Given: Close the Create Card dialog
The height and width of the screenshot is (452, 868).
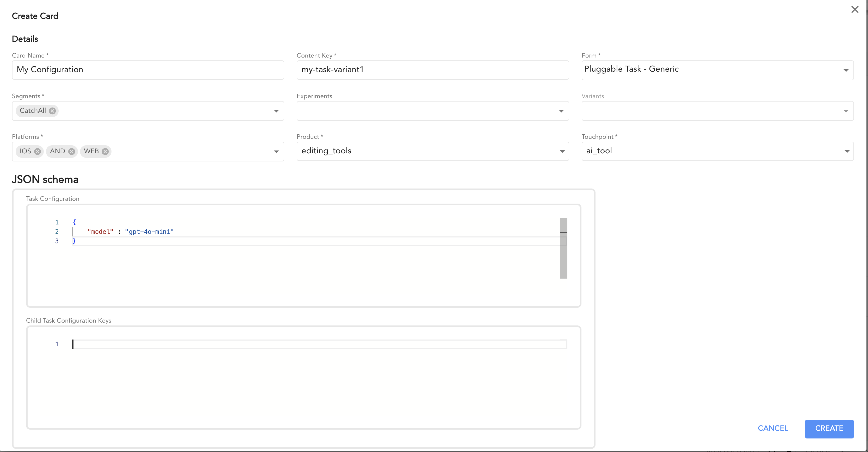Looking at the screenshot, I should tap(855, 9).
